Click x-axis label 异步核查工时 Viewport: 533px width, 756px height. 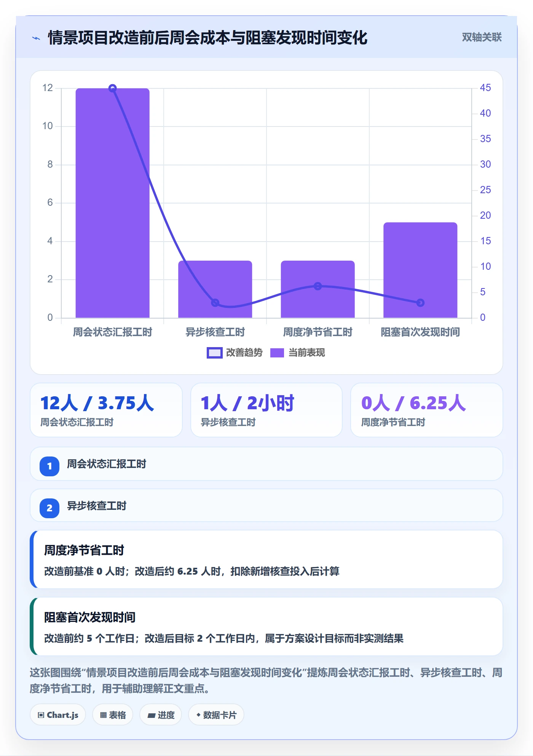click(x=215, y=332)
